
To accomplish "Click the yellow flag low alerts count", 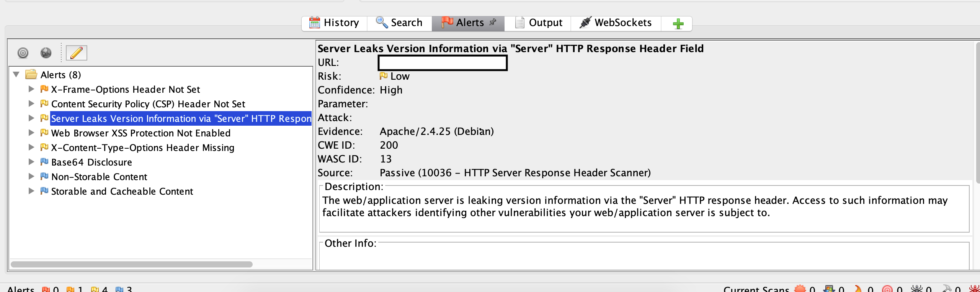I will click(x=100, y=289).
